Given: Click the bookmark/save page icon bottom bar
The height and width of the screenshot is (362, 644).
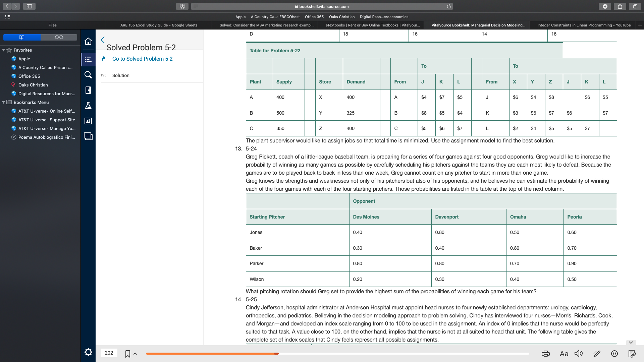Looking at the screenshot, I should point(128,353).
